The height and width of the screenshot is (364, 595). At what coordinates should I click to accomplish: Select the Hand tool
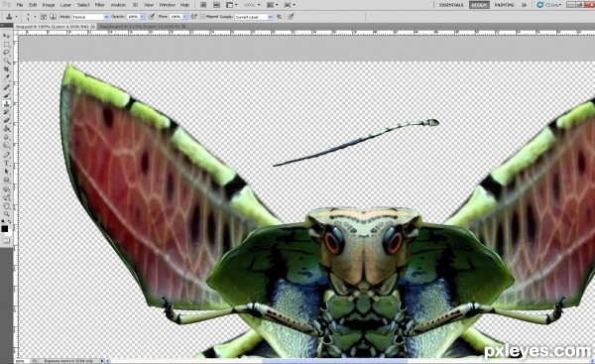click(x=7, y=206)
